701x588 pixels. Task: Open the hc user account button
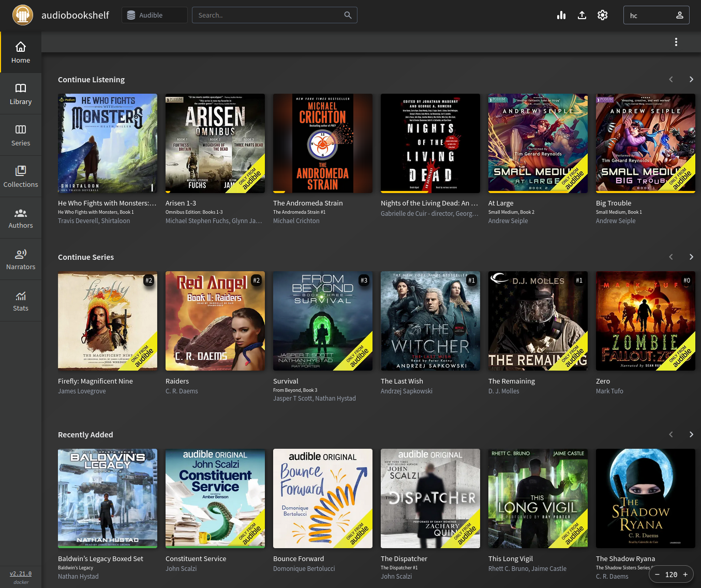[657, 15]
